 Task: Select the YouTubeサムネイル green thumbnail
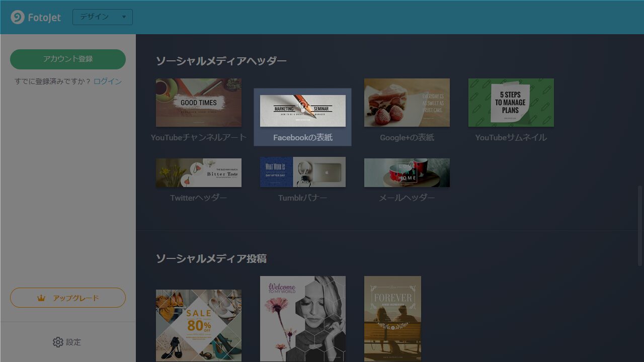(x=511, y=103)
